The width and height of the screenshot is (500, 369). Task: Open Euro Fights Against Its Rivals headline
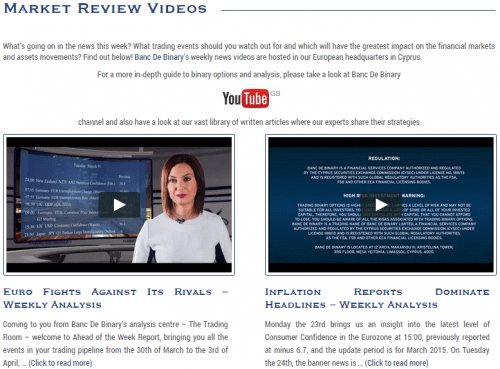[116, 298]
